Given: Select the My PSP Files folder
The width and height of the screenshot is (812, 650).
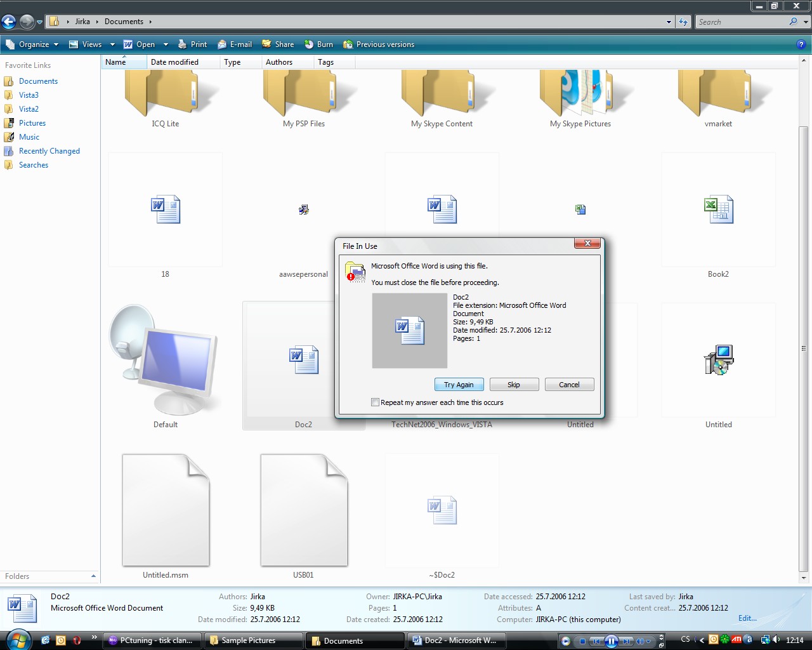Looking at the screenshot, I should coord(304,98).
